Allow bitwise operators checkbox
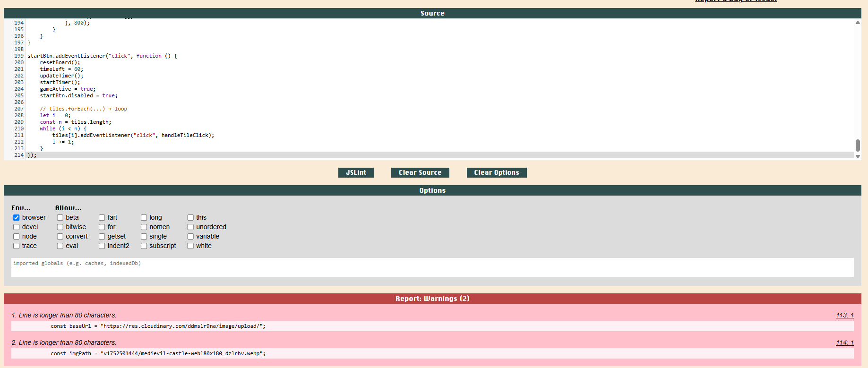The height and width of the screenshot is (368, 868). click(x=60, y=227)
